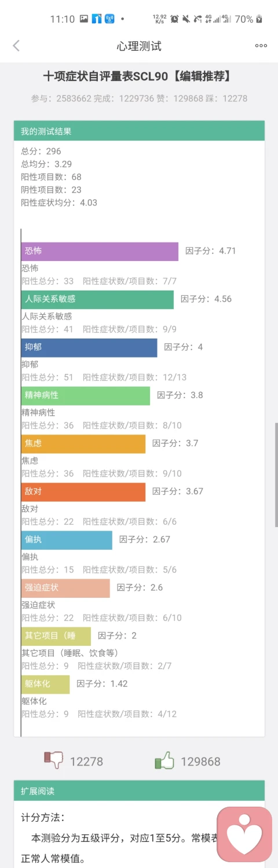This screenshot has height=868, width=278.
Task: Tap the page scrollbar on right edge
Action: pos(276,475)
